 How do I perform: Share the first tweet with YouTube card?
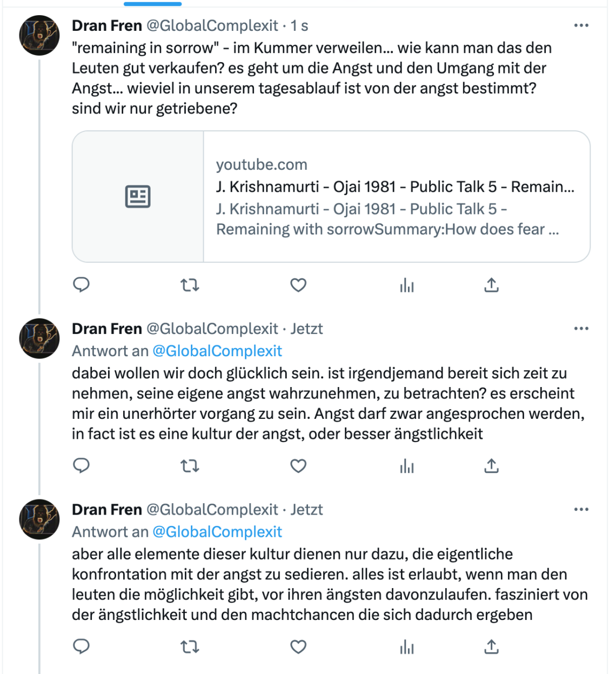click(x=491, y=285)
